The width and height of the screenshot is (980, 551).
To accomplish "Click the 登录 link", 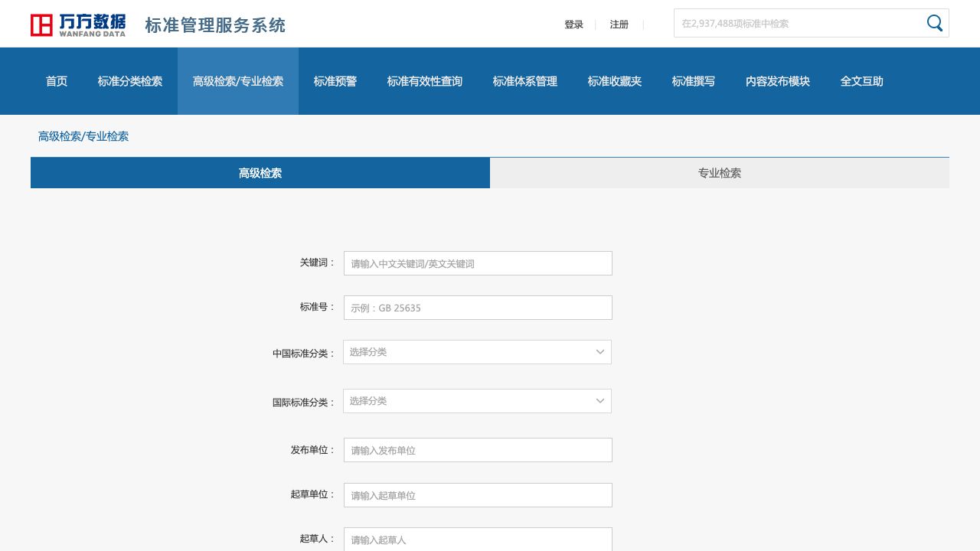I will click(x=573, y=24).
